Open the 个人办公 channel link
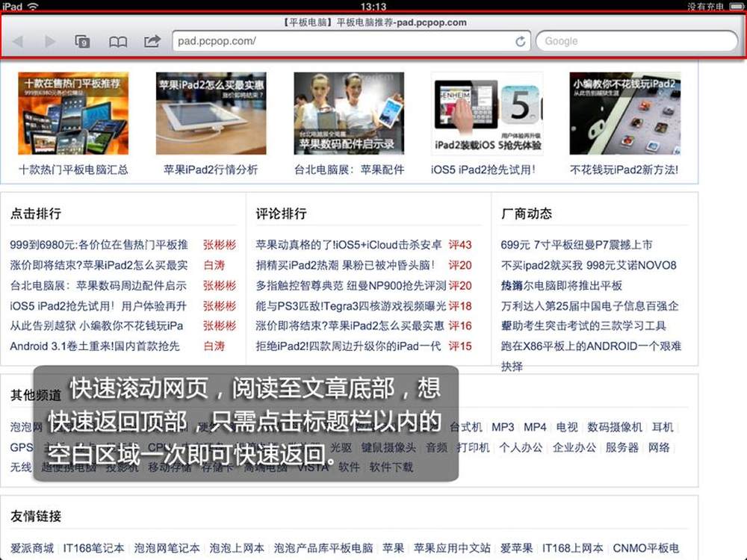 pyautogui.click(x=521, y=447)
